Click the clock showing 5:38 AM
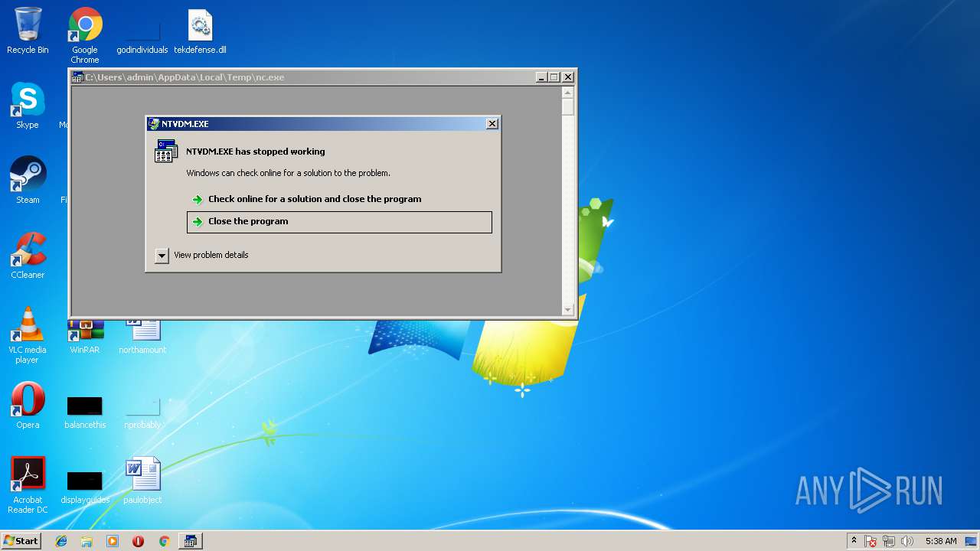Viewport: 980px width, 551px height. (x=941, y=541)
